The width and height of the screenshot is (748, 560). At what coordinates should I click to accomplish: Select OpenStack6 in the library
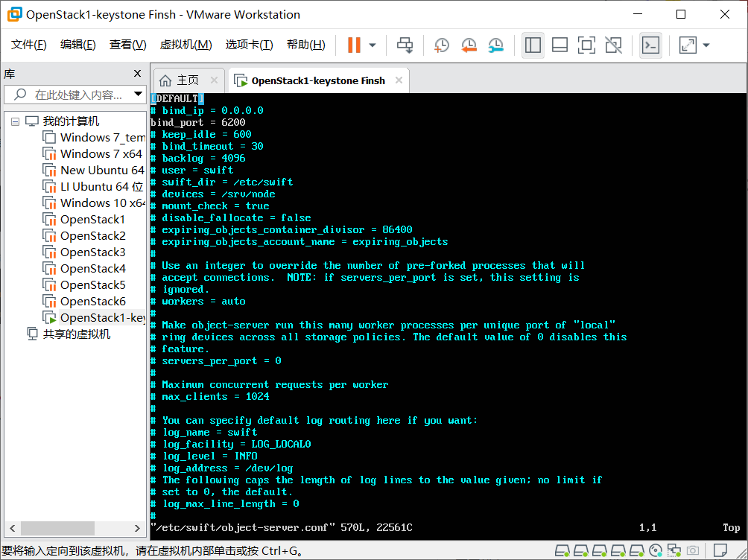pos(92,301)
